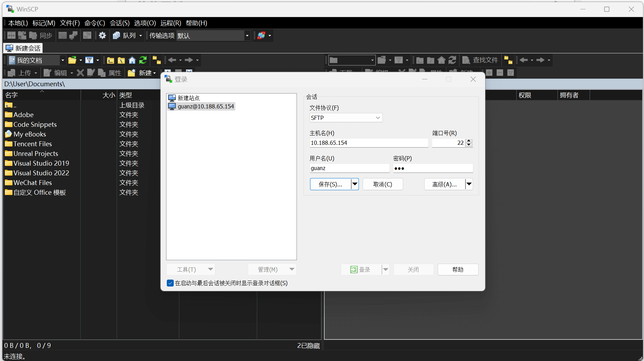Click local panel filter icon
This screenshot has height=361, width=644.
point(89,60)
